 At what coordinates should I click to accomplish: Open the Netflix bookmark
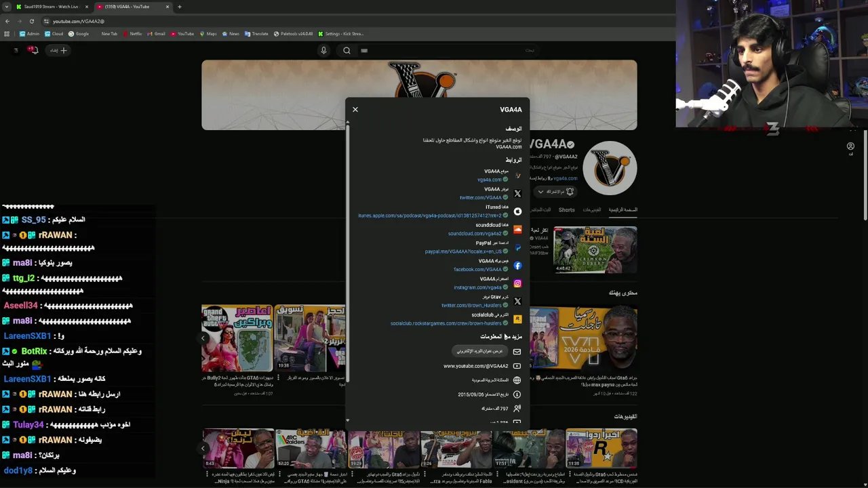click(132, 34)
